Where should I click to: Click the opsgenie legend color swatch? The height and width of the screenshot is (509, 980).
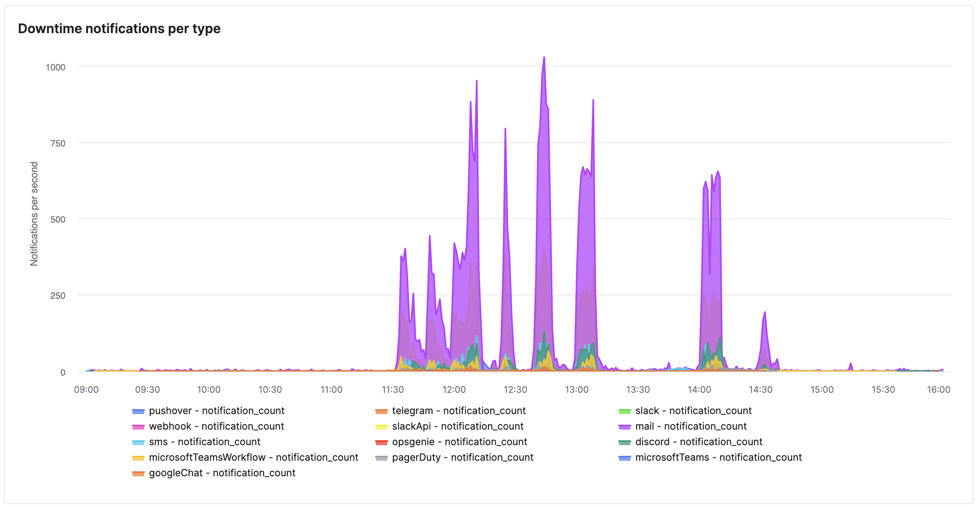[x=382, y=442]
